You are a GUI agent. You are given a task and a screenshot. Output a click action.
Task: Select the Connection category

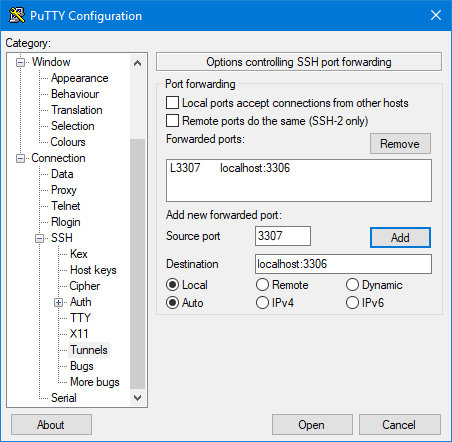pyautogui.click(x=58, y=158)
